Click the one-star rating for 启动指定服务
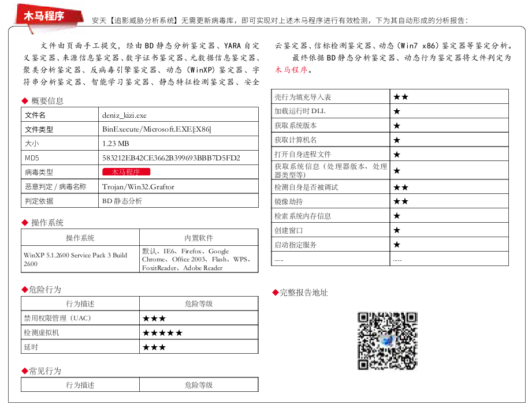Screen dimensions: 532x408 [x=397, y=244]
